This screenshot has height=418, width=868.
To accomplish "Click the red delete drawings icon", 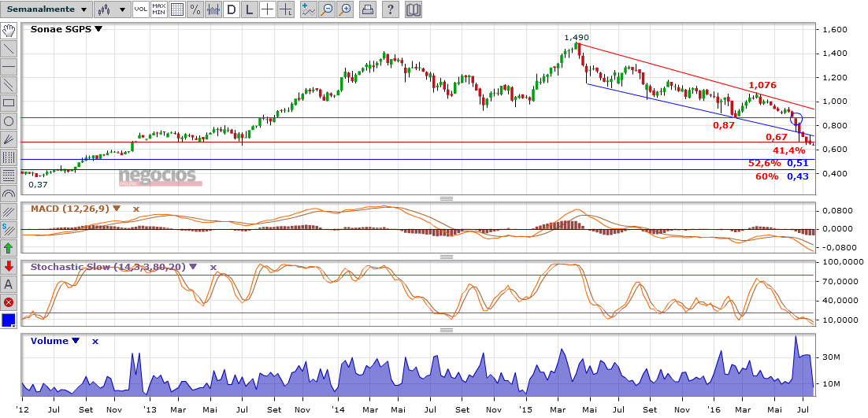I will point(9,302).
